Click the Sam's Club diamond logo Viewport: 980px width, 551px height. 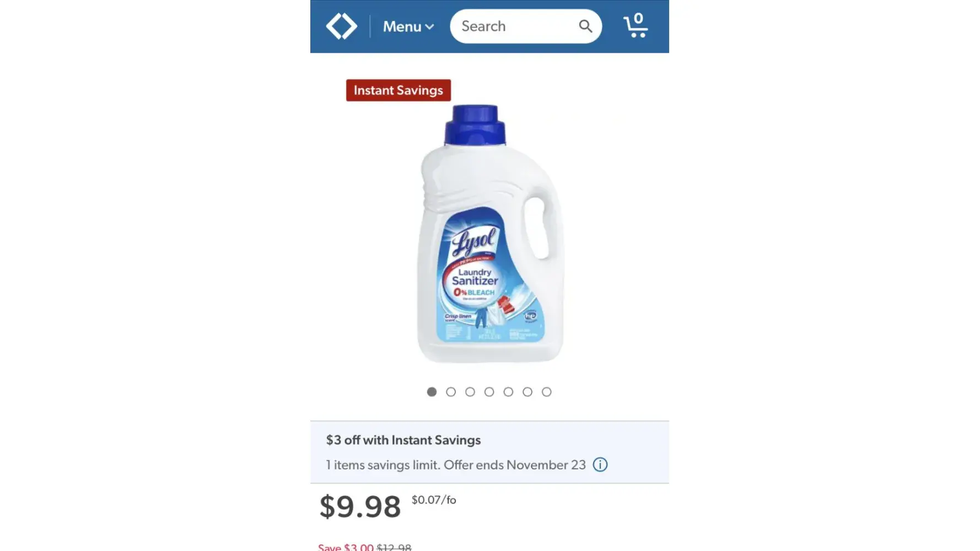[341, 26]
